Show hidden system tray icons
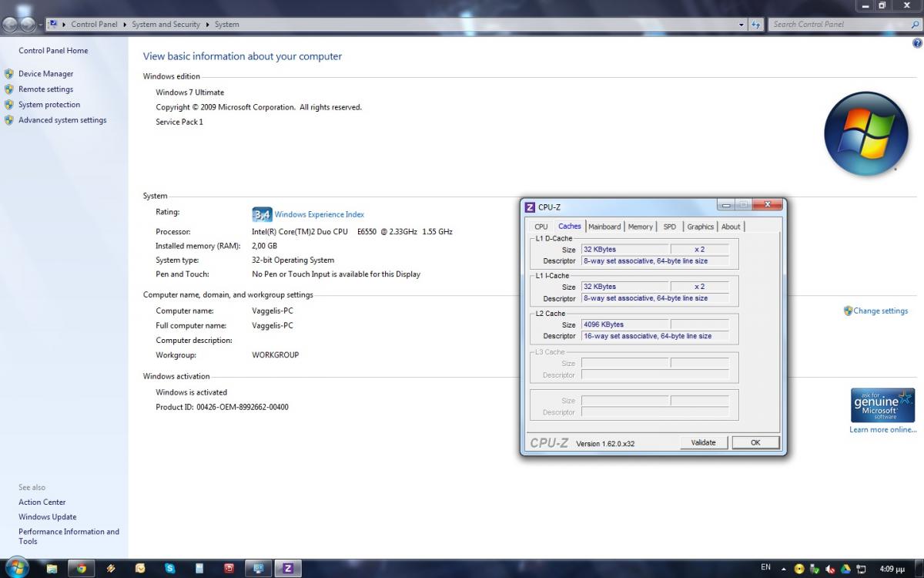Image resolution: width=924 pixels, height=578 pixels. (784, 569)
